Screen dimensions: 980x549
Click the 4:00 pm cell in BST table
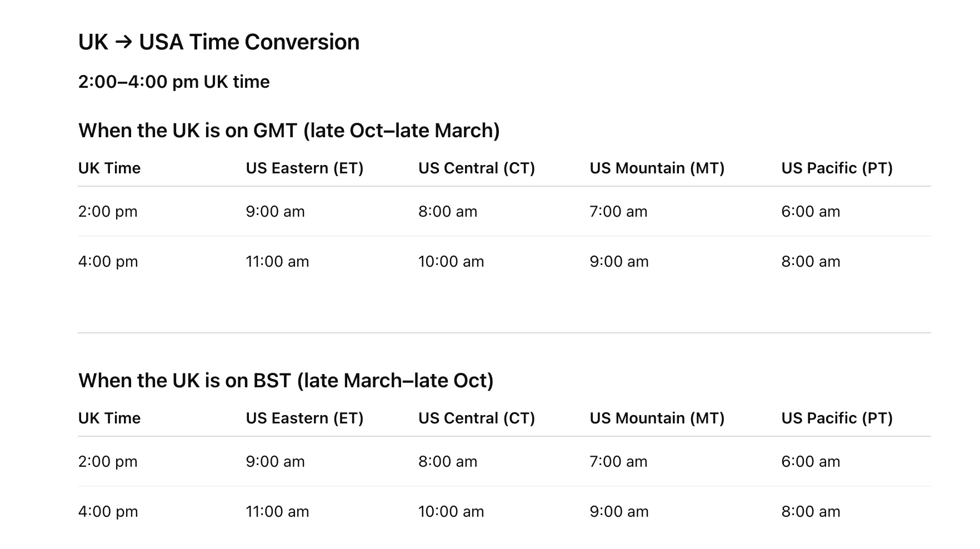pos(108,512)
